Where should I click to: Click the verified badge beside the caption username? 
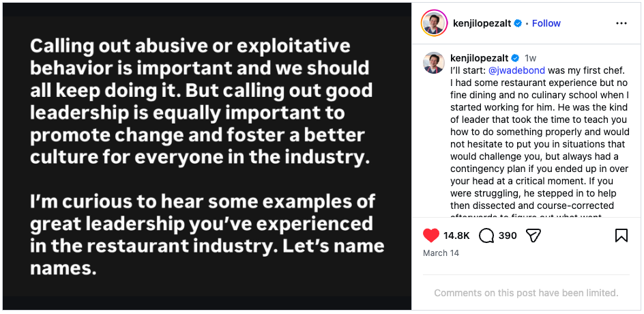(515, 58)
